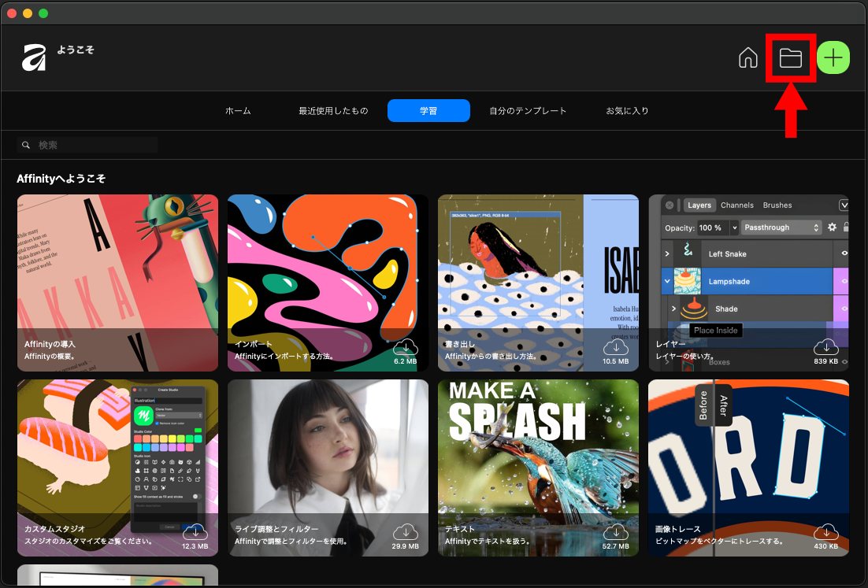Open the テキスト kingfisher tutorial card
This screenshot has height=588, width=868.
tap(538, 468)
